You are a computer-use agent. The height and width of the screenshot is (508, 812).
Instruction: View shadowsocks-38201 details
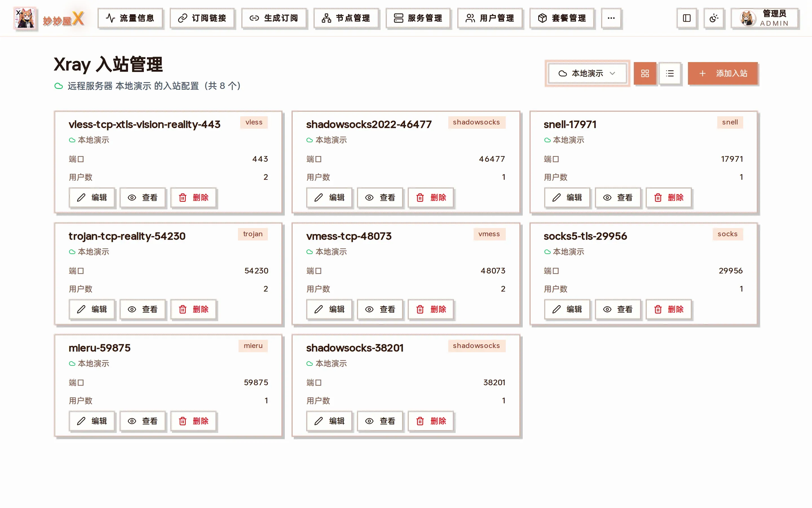tap(380, 421)
